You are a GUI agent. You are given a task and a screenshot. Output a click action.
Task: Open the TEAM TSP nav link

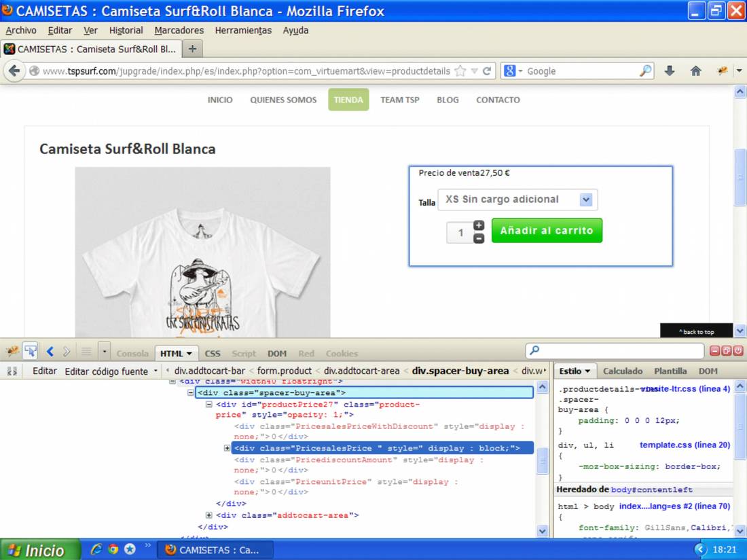[x=400, y=100]
